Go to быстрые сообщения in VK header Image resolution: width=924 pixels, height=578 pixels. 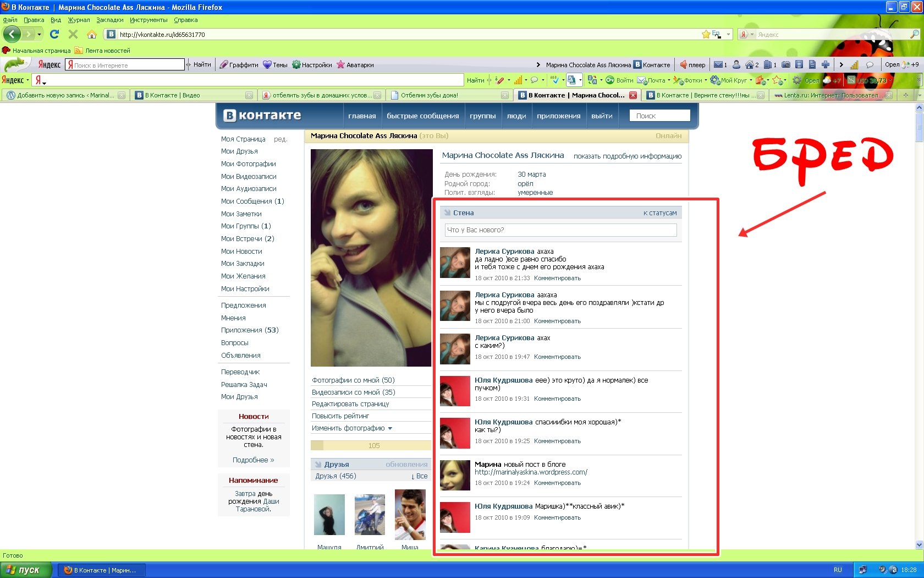pyautogui.click(x=422, y=116)
